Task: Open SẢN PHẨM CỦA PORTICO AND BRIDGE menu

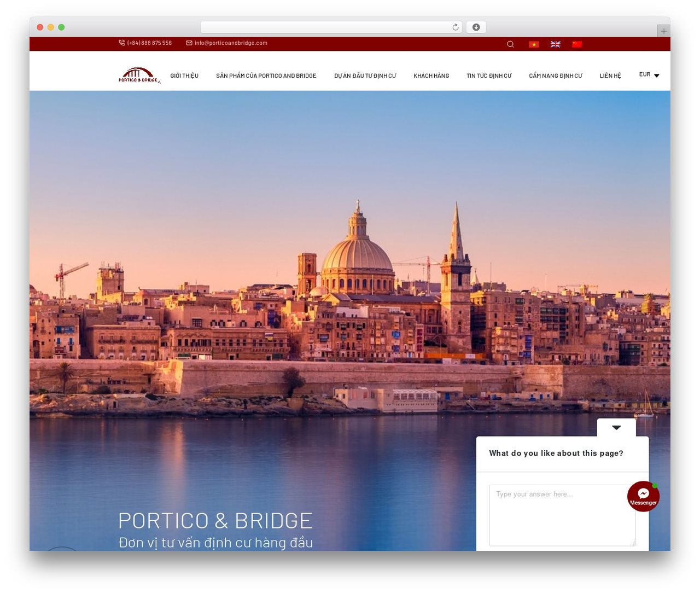Action: [x=266, y=76]
